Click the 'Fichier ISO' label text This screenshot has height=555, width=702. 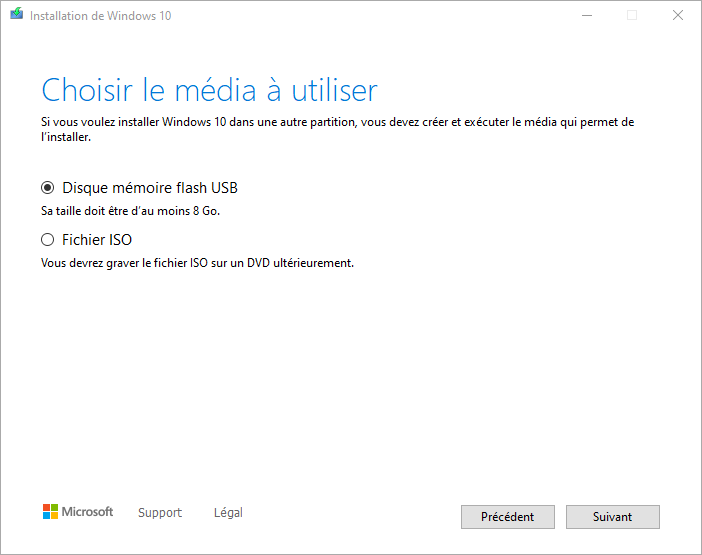(97, 240)
